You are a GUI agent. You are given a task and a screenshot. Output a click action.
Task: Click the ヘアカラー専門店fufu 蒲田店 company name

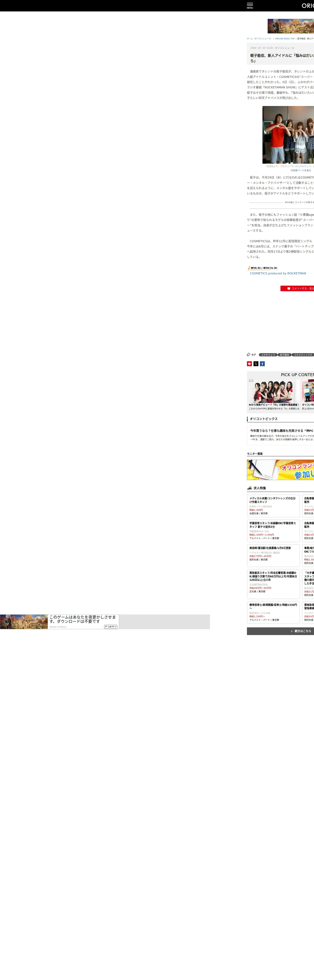pyautogui.click(x=264, y=553)
